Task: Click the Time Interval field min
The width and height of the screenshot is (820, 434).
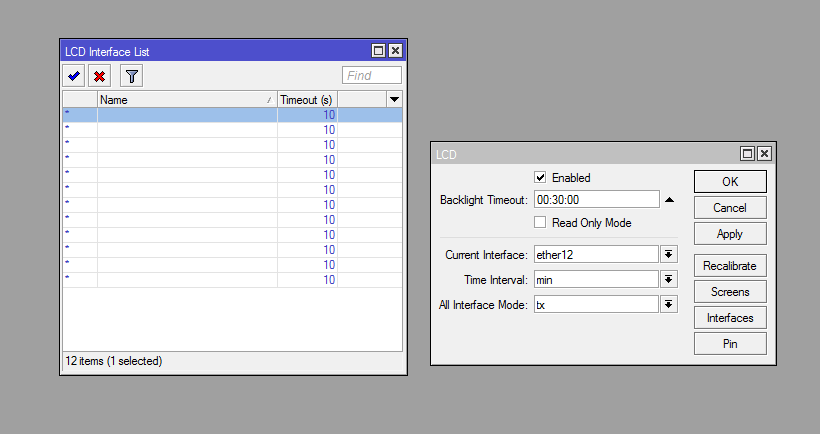Action: pos(596,280)
